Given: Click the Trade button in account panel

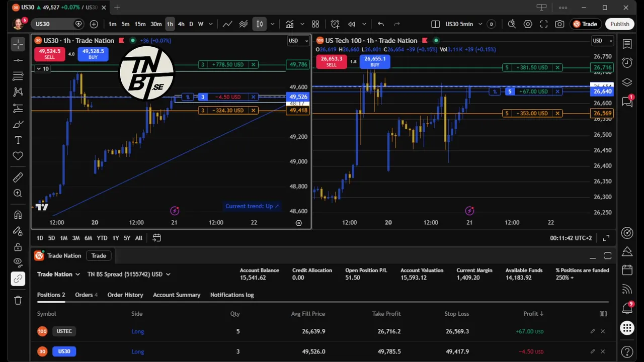Looking at the screenshot, I should pos(99,256).
